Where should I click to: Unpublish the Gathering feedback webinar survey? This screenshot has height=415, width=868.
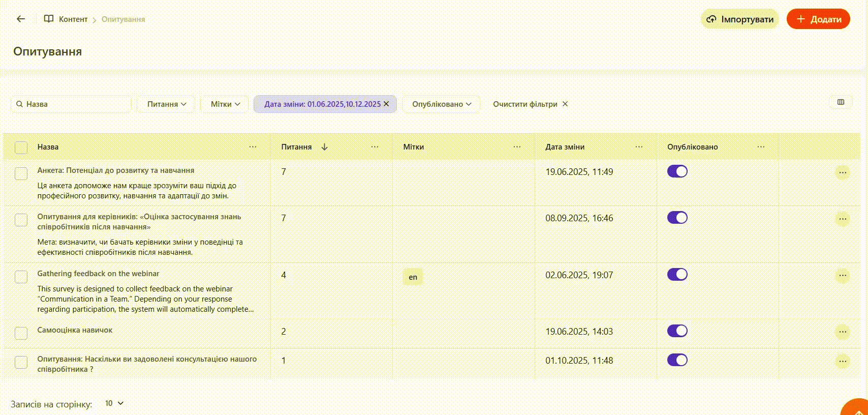[677, 275]
